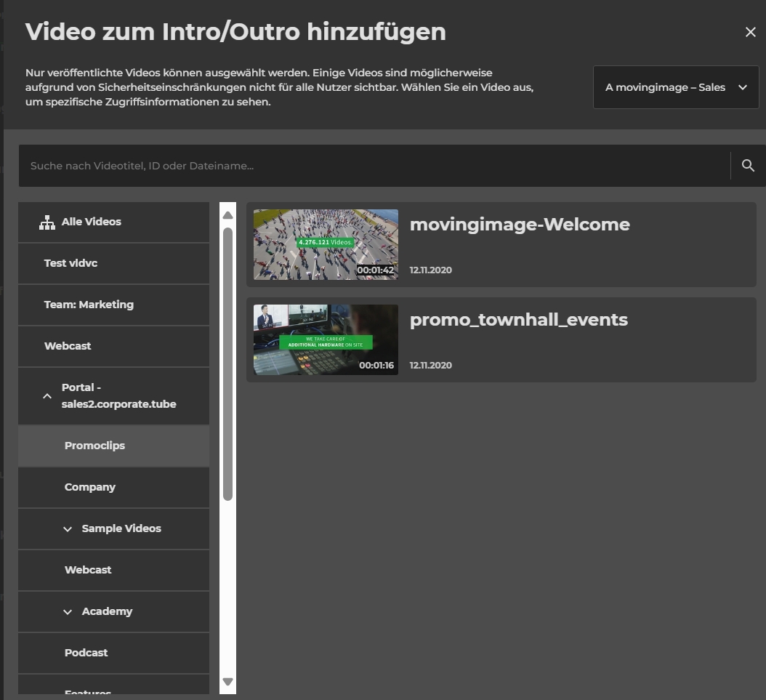Viewport: 766px width, 700px height.
Task: Select the Alle Videos folder
Action: click(113, 222)
